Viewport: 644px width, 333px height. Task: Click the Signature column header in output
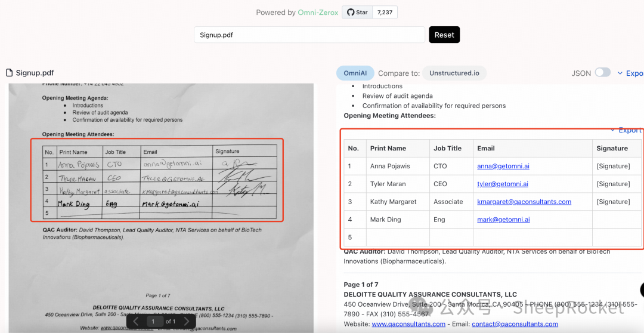[617, 149]
